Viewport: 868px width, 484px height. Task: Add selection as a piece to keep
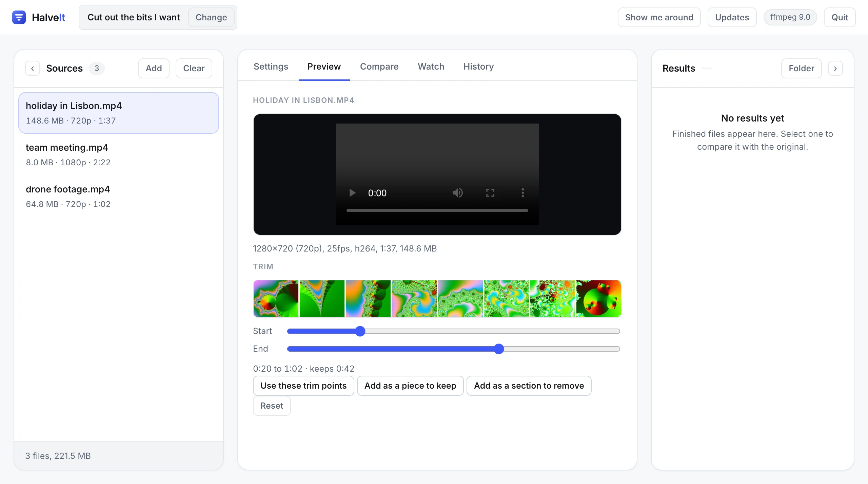point(410,386)
